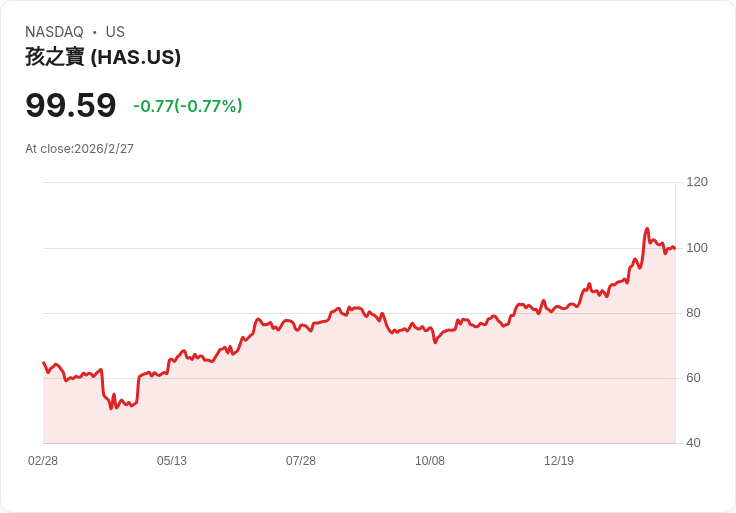Screen dimensions: 736x513
Task: Select the 12/19 date on x-axis
Action: click(x=559, y=461)
